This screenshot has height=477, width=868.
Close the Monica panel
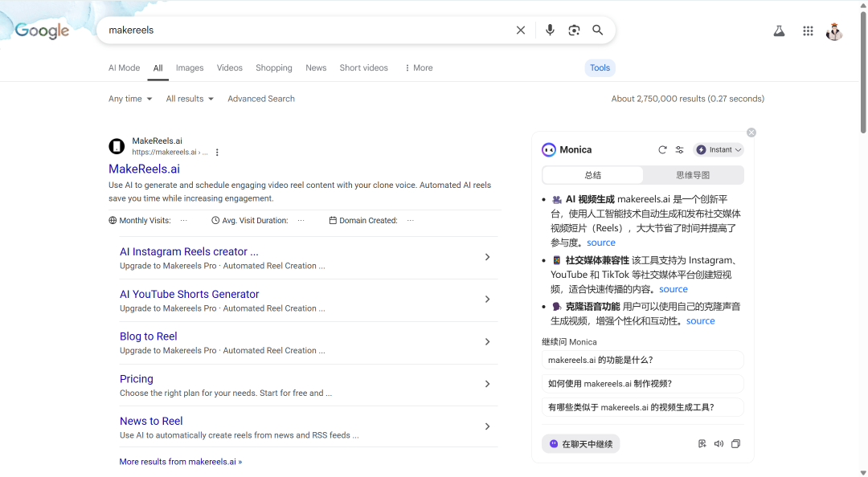click(x=751, y=132)
